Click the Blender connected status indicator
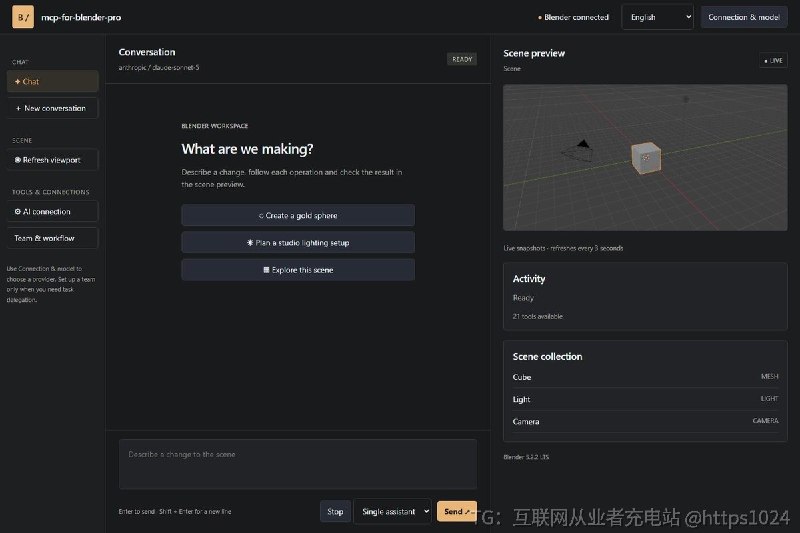 [x=573, y=17]
